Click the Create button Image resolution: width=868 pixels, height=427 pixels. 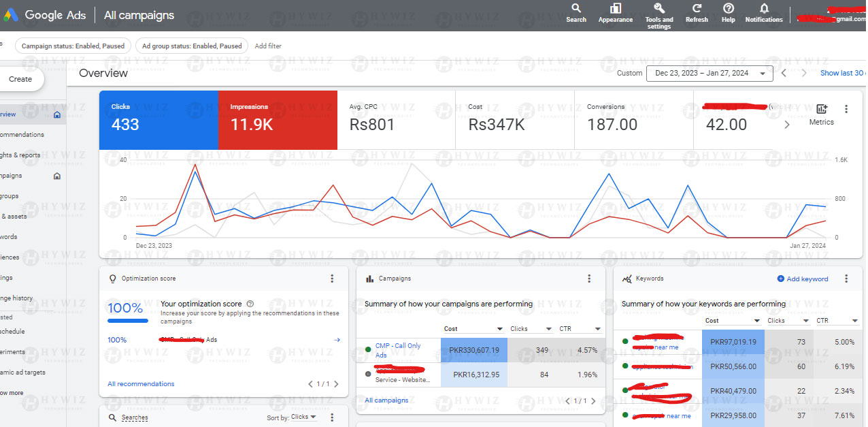(x=21, y=79)
